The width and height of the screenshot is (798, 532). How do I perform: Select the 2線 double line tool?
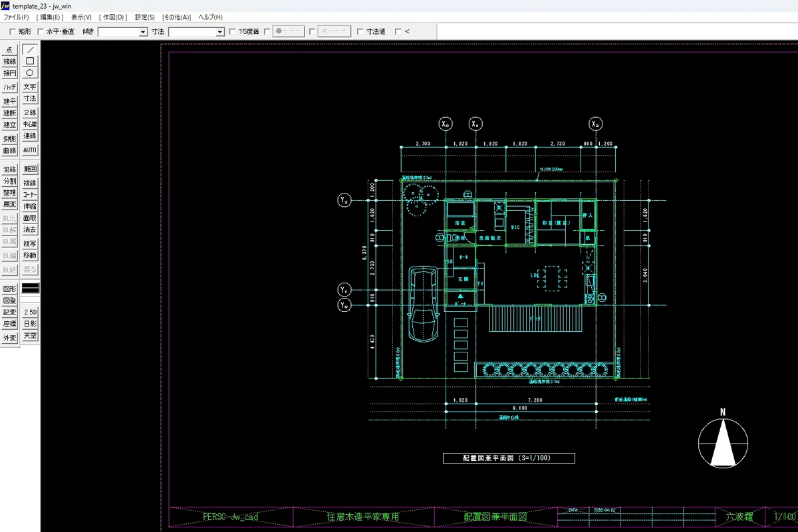(x=30, y=112)
